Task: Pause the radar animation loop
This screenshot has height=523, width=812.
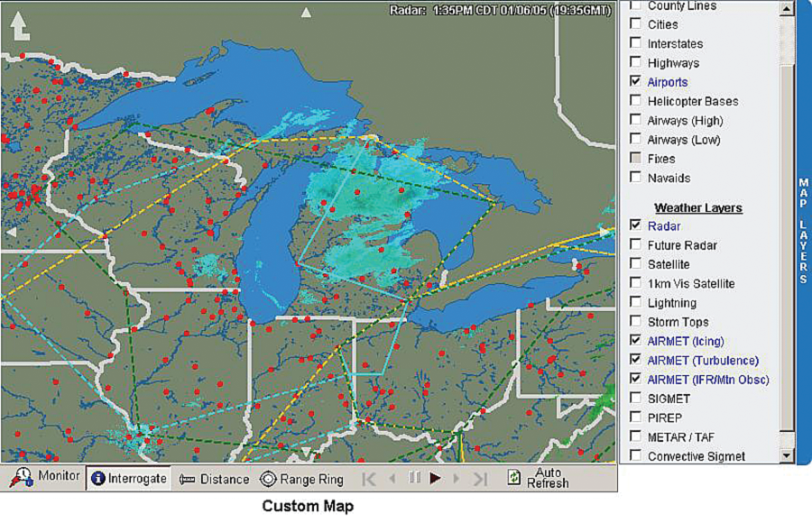Action: (x=414, y=478)
